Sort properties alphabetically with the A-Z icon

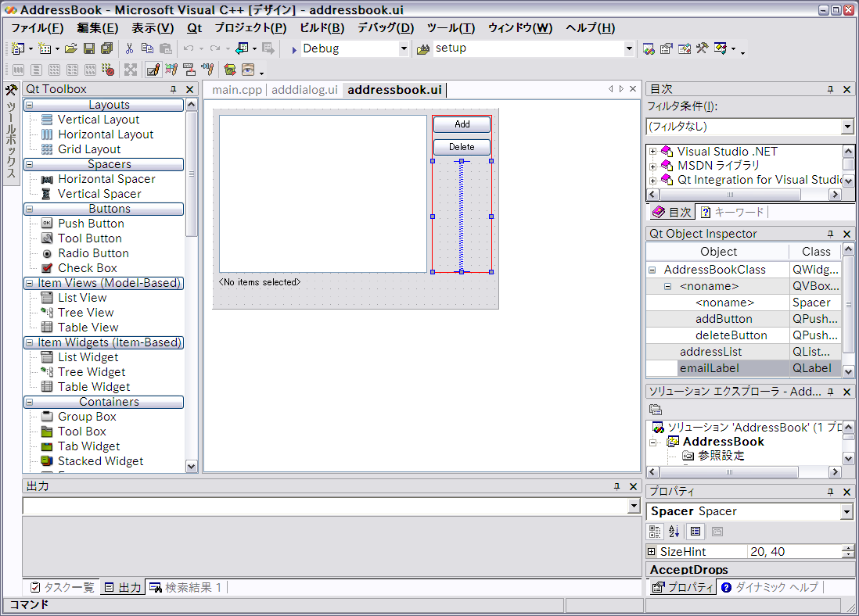[674, 531]
